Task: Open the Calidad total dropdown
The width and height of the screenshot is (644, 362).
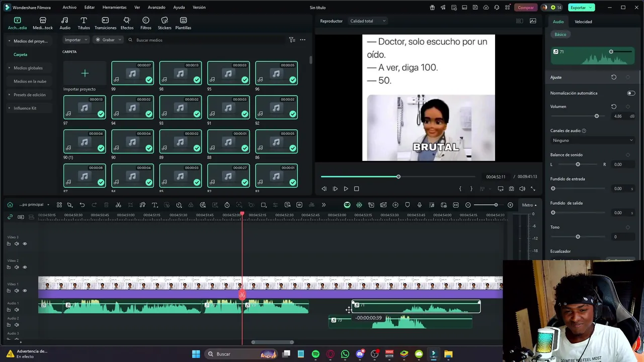Action: click(368, 21)
